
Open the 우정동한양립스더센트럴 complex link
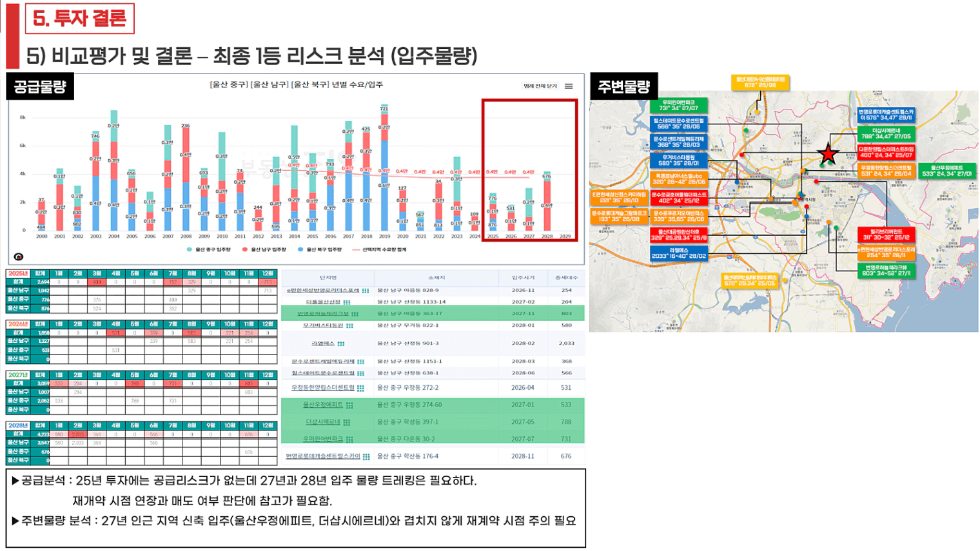pos(323,387)
